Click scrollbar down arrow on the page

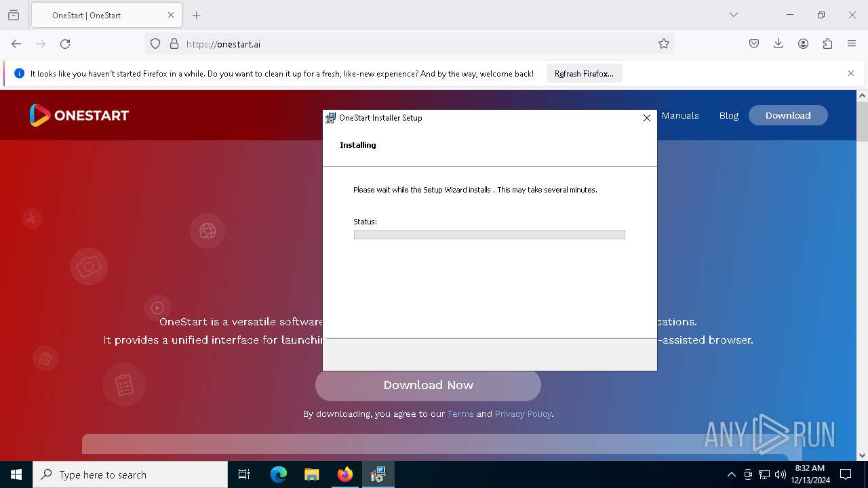pyautogui.click(x=862, y=455)
